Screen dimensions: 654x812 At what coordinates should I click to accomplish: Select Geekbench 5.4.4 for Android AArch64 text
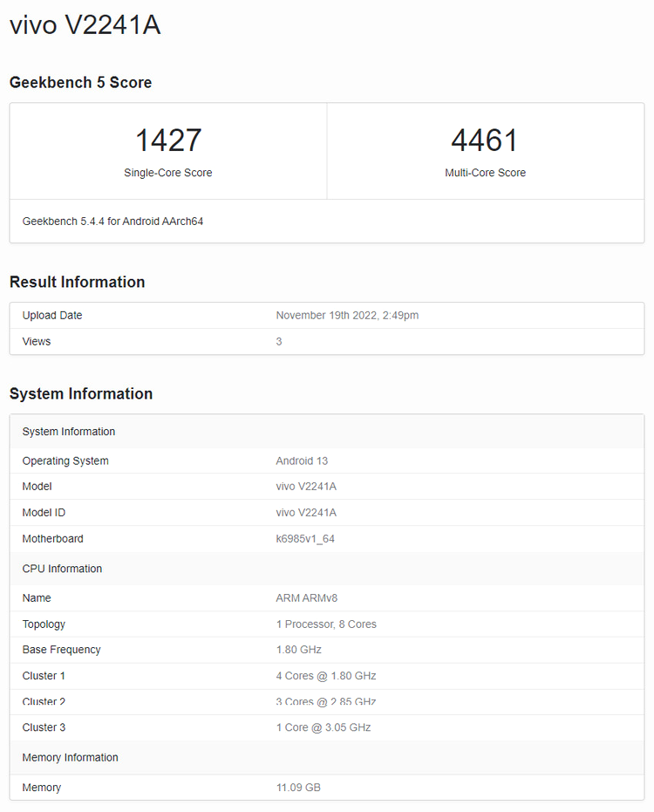coord(112,222)
